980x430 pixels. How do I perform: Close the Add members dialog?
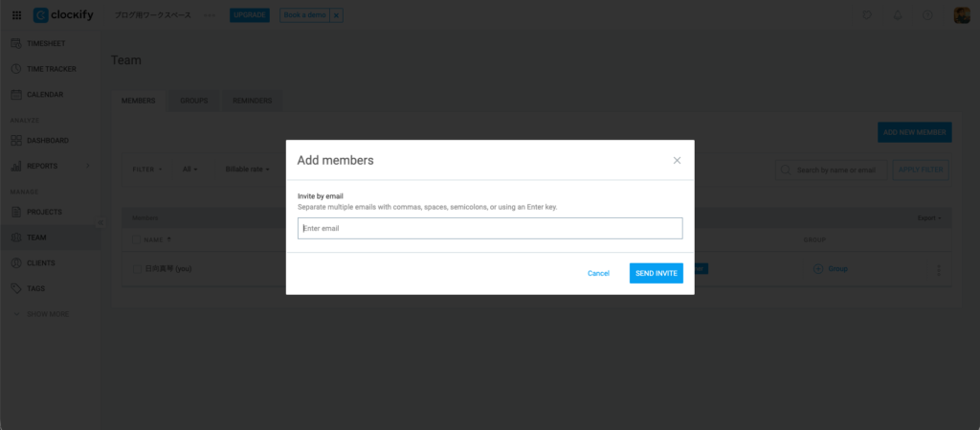[x=677, y=161]
